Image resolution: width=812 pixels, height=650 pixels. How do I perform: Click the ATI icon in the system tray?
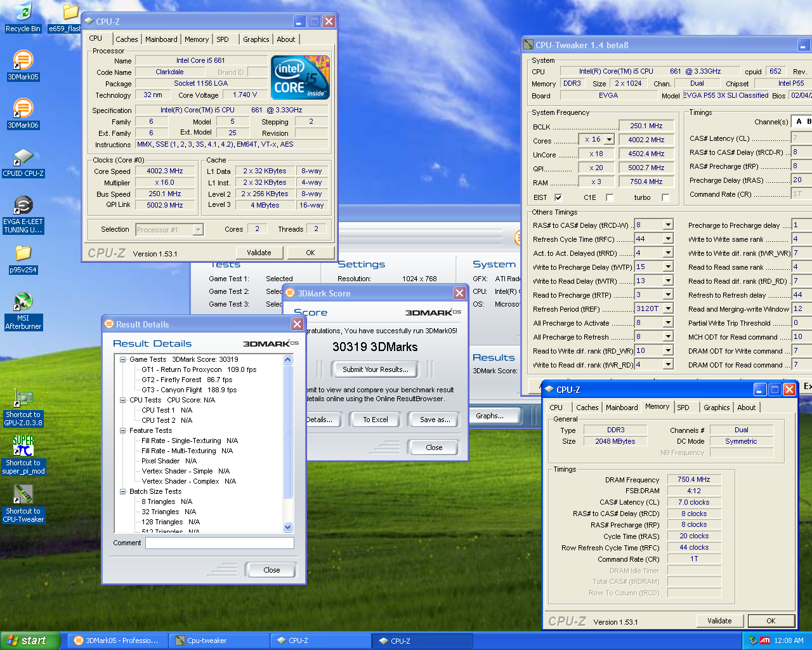[765, 640]
